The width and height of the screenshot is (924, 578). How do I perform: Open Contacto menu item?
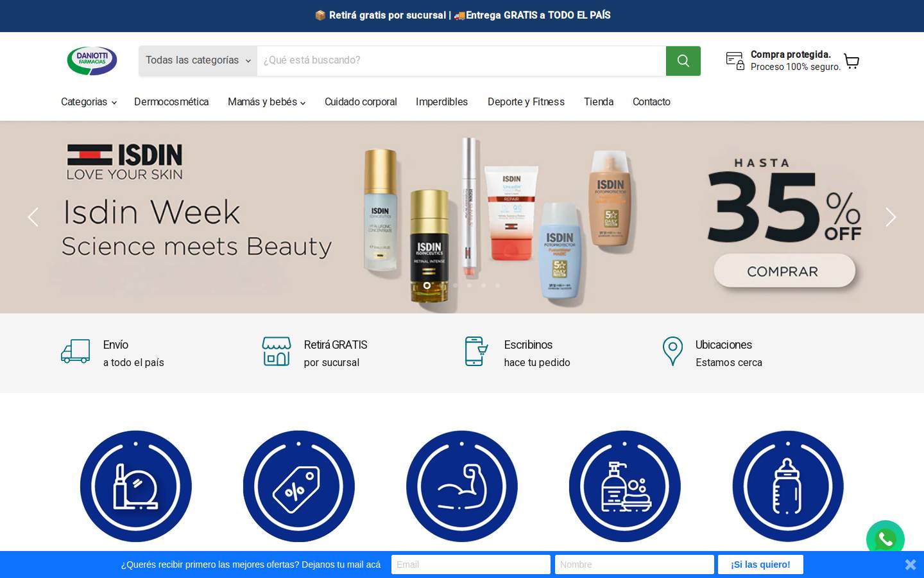(651, 101)
